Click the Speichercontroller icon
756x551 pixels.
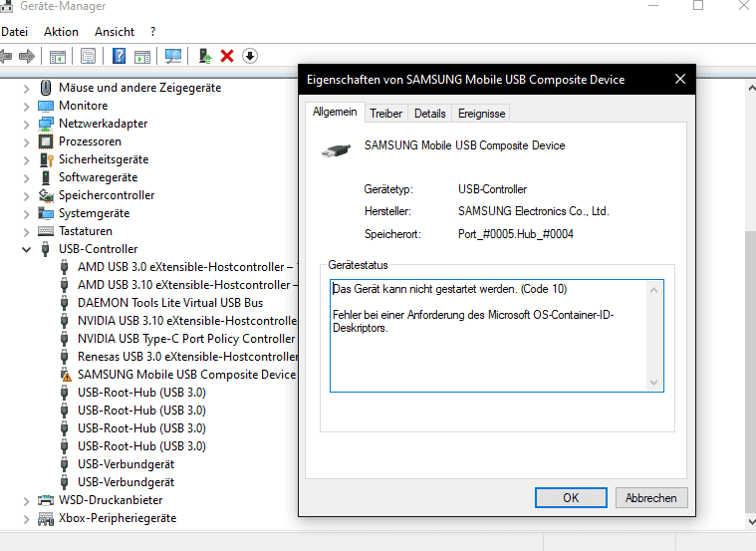tap(46, 195)
